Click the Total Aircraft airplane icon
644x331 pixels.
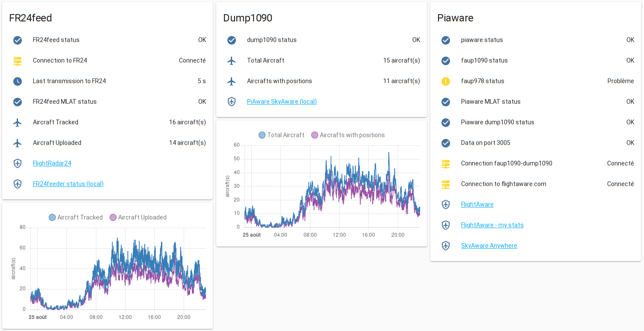[x=232, y=60]
